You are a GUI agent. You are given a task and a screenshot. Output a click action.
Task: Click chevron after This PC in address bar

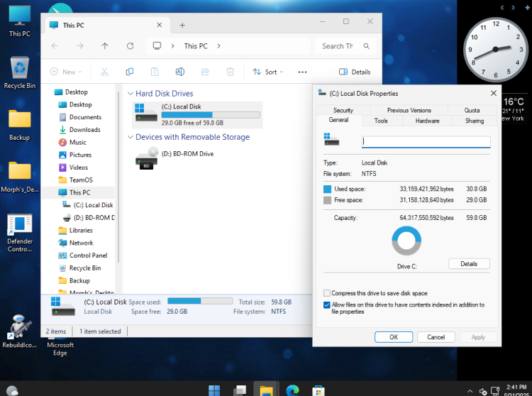[219, 46]
